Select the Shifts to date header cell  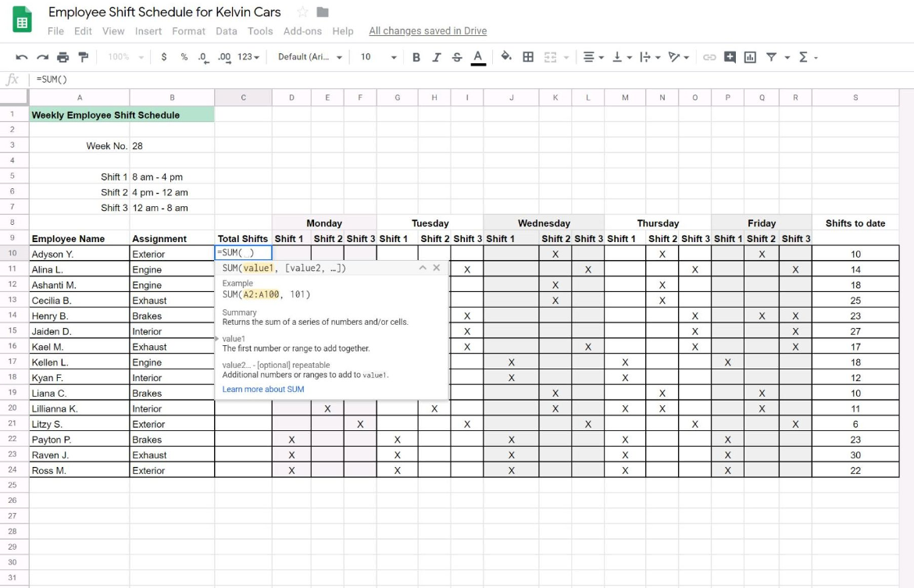click(855, 223)
